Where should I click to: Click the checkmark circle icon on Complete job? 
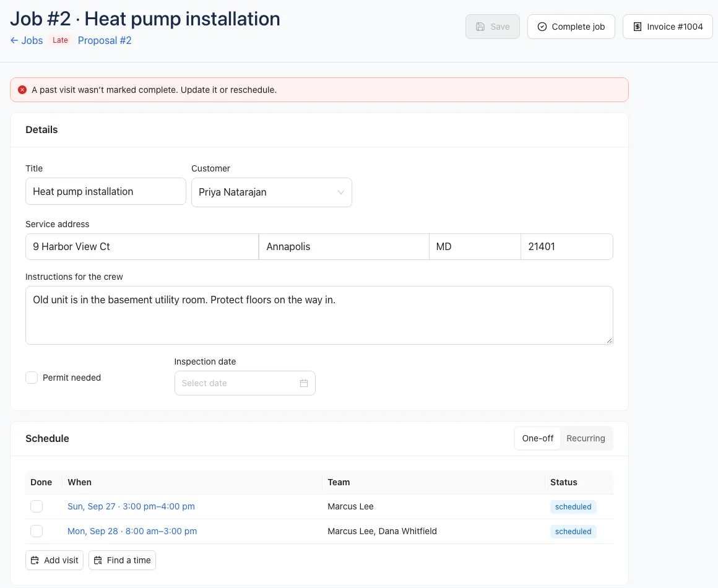(x=542, y=27)
